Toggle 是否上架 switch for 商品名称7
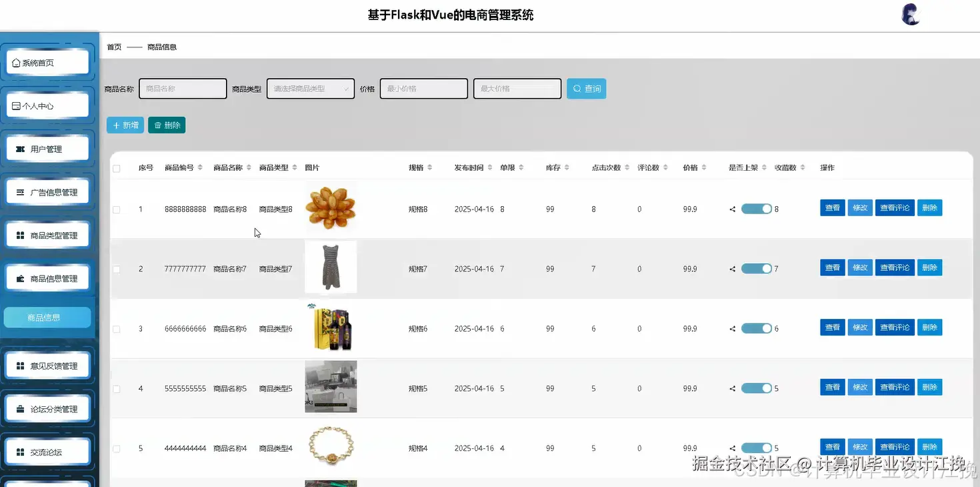Screen dimensions: 980x487 coord(756,268)
